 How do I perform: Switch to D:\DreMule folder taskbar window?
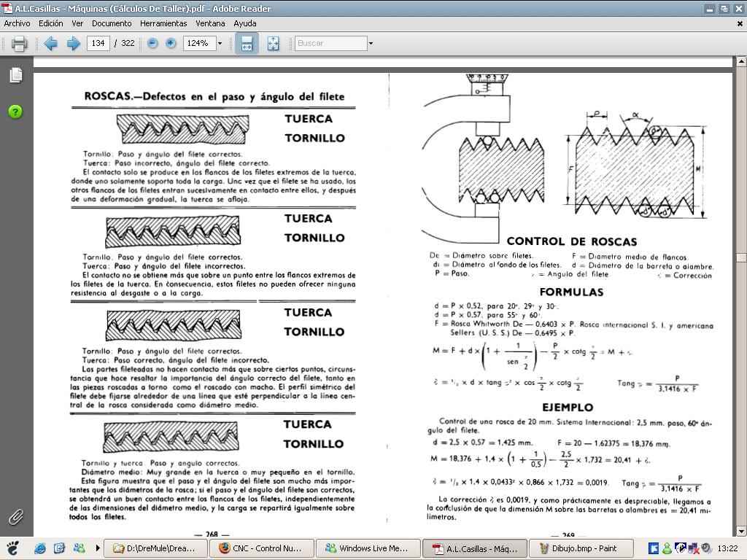pyautogui.click(x=156, y=548)
